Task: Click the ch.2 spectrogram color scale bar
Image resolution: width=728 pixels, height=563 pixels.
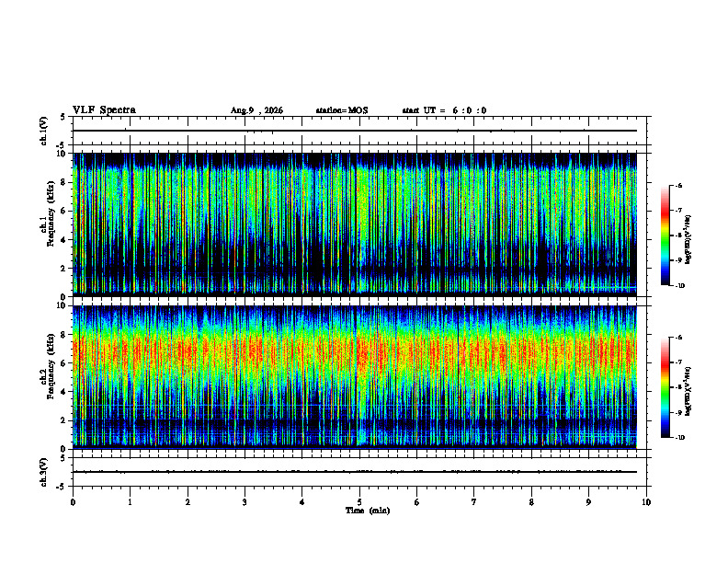Action: click(665, 387)
